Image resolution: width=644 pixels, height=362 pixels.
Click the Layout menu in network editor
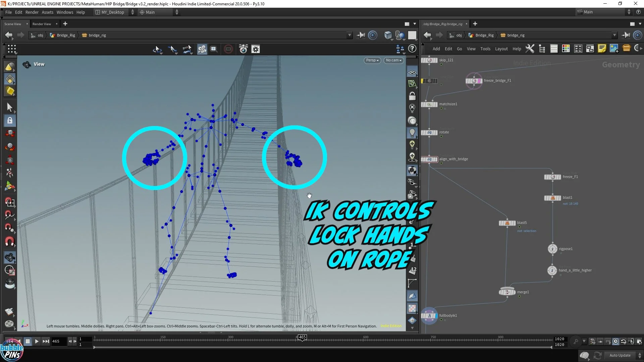[x=501, y=49]
